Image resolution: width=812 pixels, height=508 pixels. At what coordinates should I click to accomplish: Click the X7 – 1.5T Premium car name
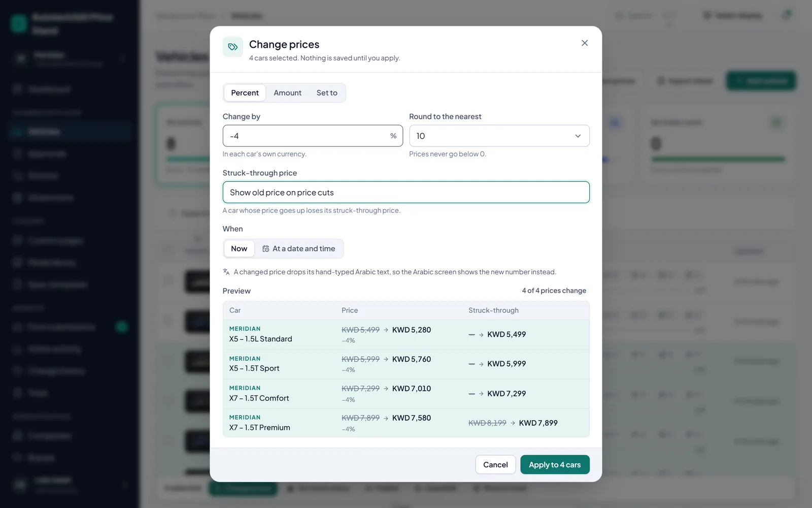[x=260, y=428]
